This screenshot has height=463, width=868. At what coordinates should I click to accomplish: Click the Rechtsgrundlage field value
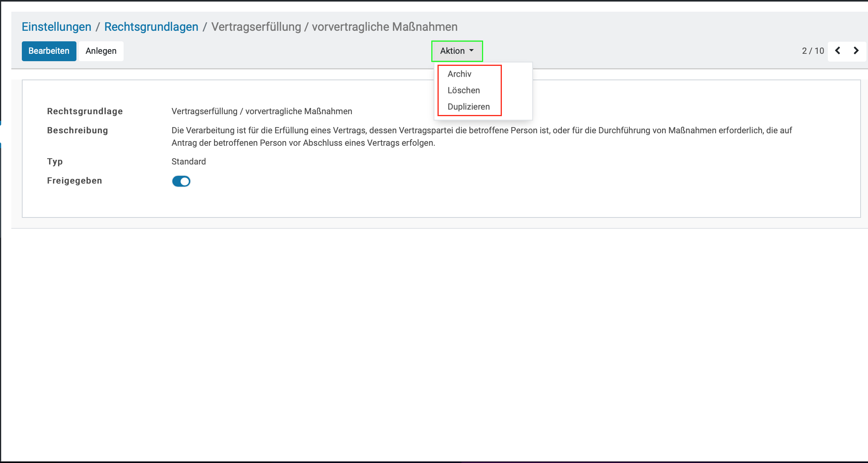[x=262, y=111]
